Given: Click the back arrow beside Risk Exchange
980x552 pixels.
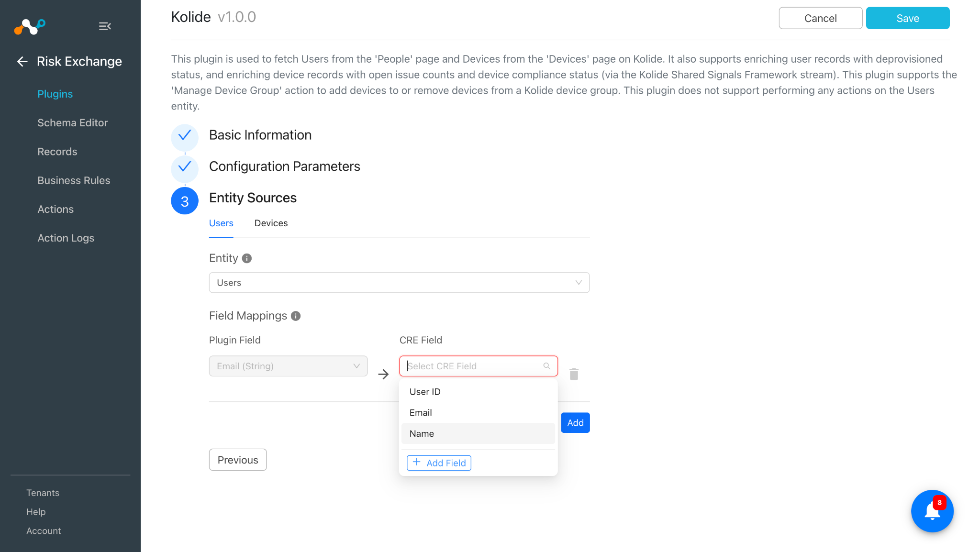Looking at the screenshot, I should point(22,61).
